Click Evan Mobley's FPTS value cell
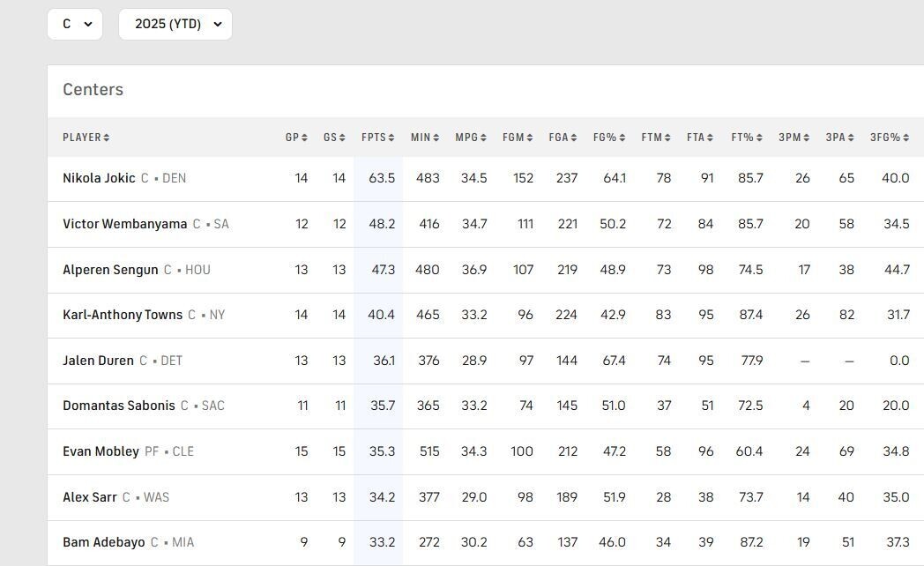 [x=378, y=451]
